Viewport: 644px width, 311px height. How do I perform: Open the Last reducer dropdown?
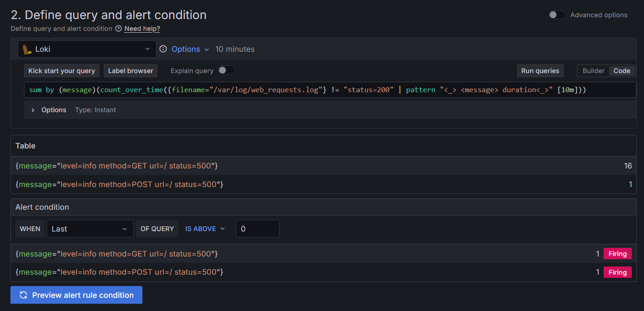click(x=90, y=228)
